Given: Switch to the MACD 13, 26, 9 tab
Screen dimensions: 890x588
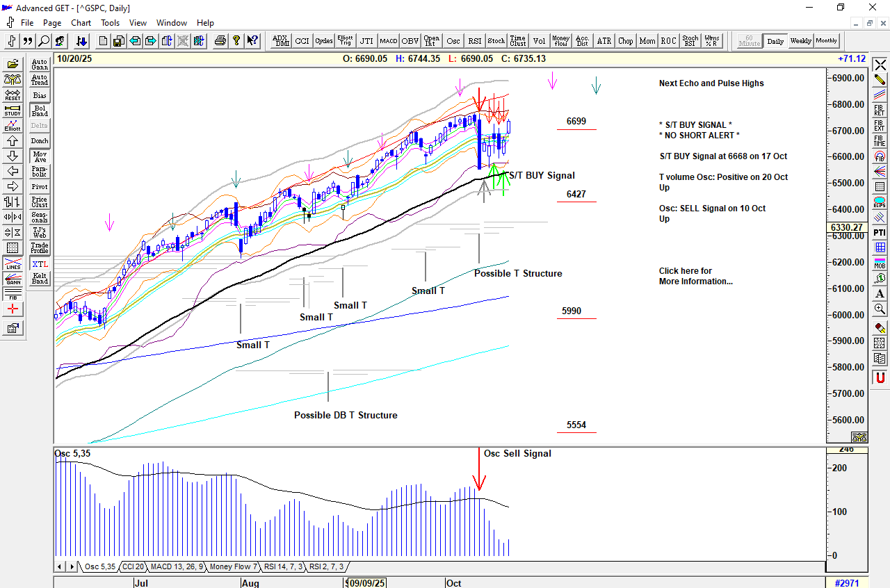Looking at the screenshot, I should tap(177, 567).
